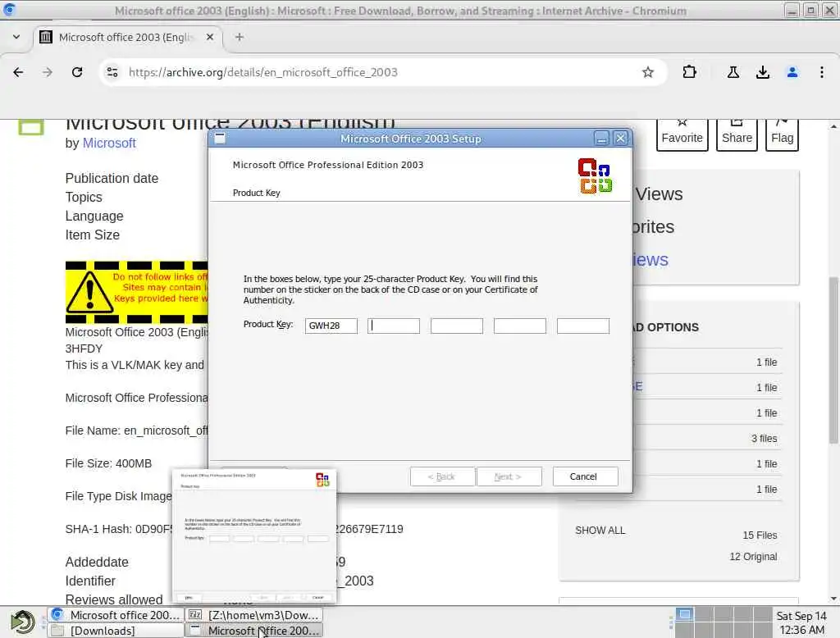Click the Setup window preview thumbnail

tap(254, 535)
